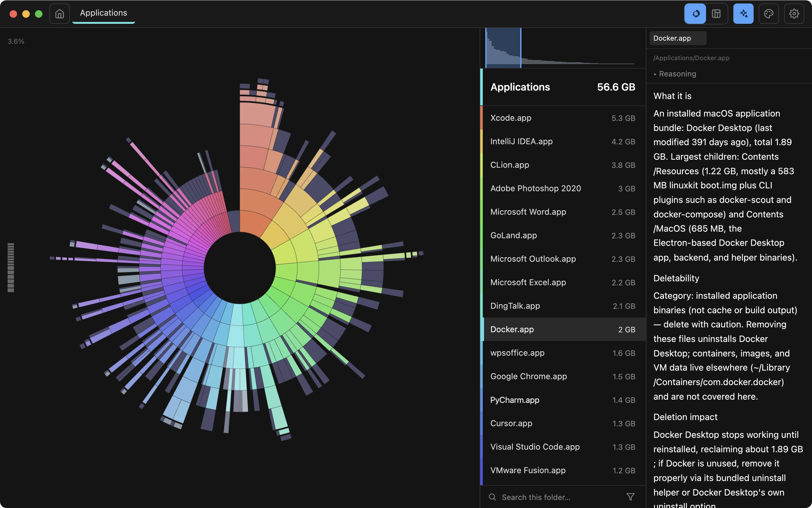Expand the Reasoning disclosure triangle
The width and height of the screenshot is (812, 508).
pos(655,74)
